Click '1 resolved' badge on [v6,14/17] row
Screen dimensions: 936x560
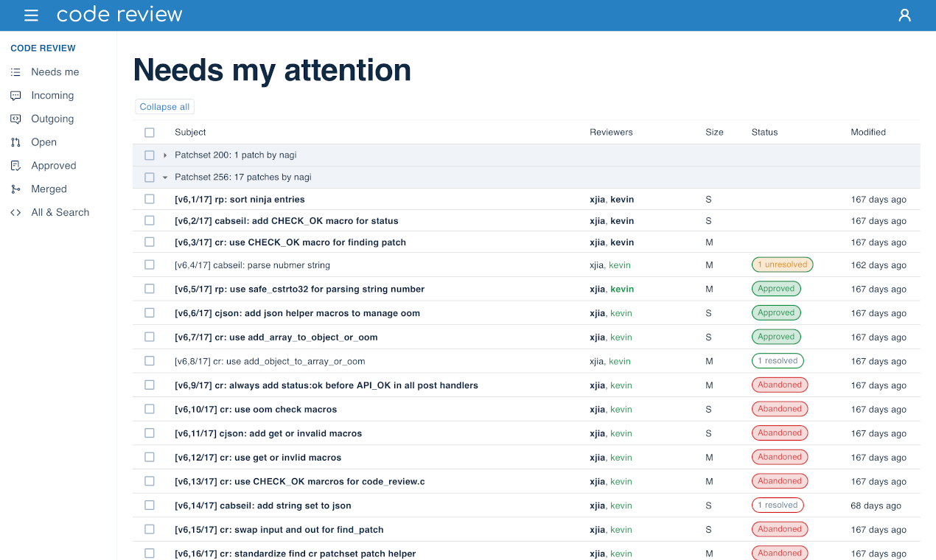(778, 505)
